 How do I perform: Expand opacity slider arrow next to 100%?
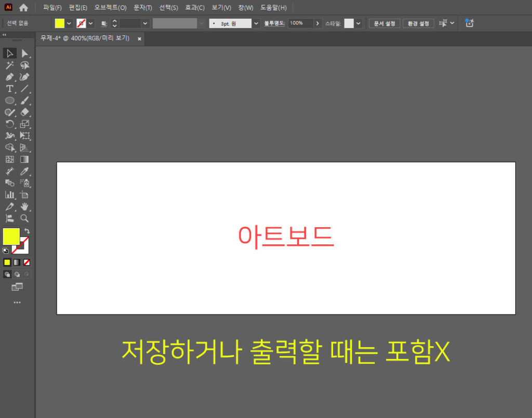pyautogui.click(x=317, y=23)
